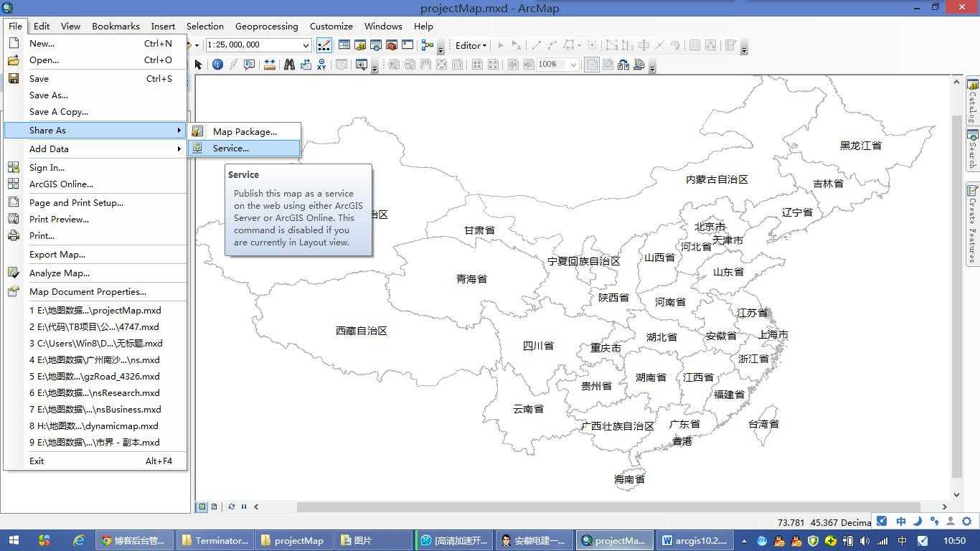
Task: Open the Geoprocessing menu
Action: coord(266,26)
